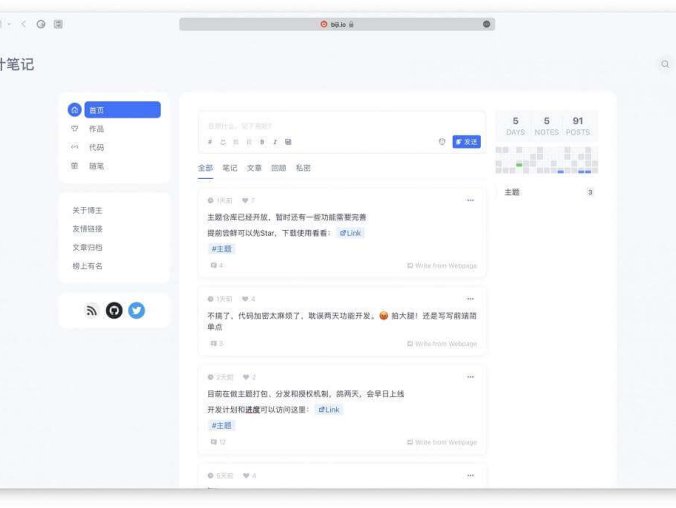
Task: Open comments on 代码加密太麻烦了 post
Action: click(216, 344)
